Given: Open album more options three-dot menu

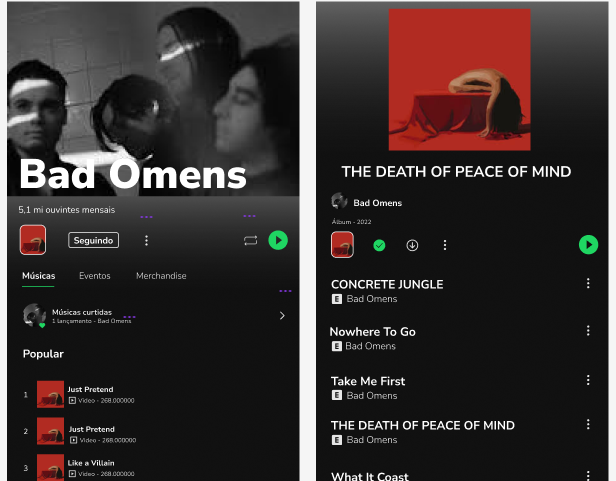Looking at the screenshot, I should click(445, 245).
